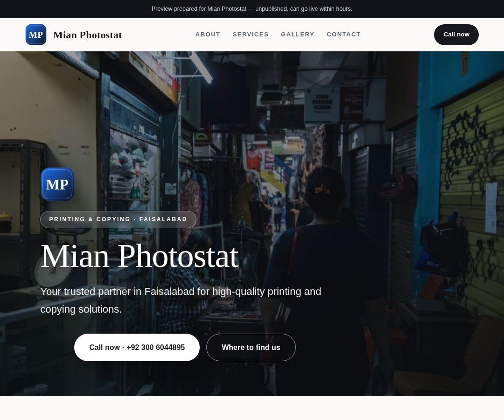The image size is (504, 420).
Task: Click the Printing & Copying · Faisalabad pill
Action: 118,219
